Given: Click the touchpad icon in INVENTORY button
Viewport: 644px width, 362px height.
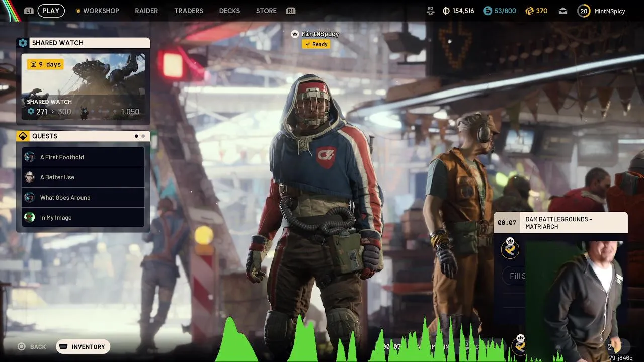Looking at the screenshot, I should coord(63,347).
